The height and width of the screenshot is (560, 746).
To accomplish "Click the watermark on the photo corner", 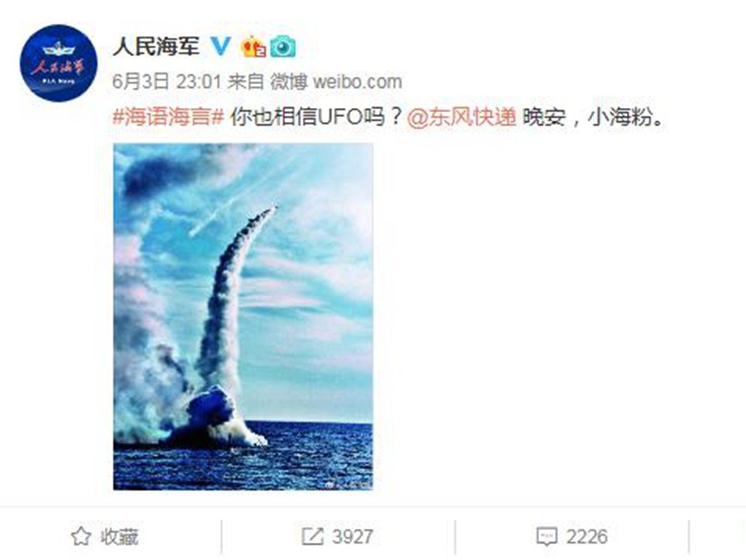I will coord(347,485).
